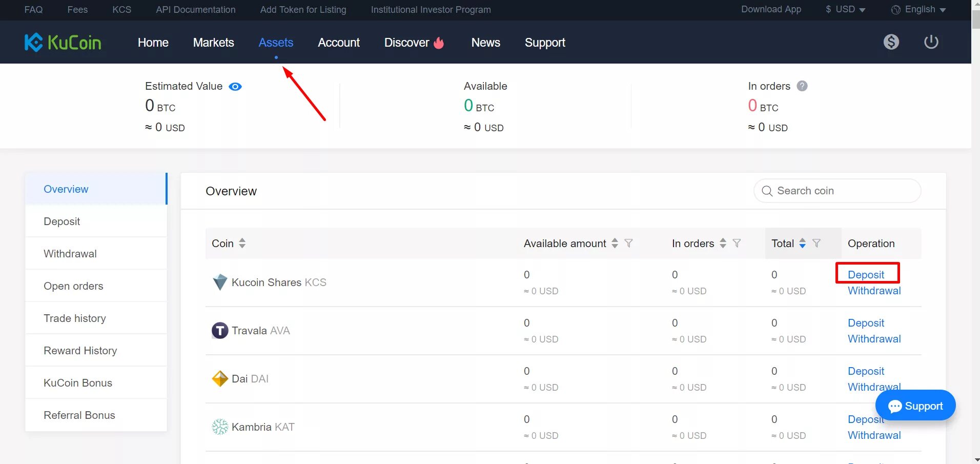The height and width of the screenshot is (464, 980).
Task: Filter the Total column
Action: click(816, 244)
